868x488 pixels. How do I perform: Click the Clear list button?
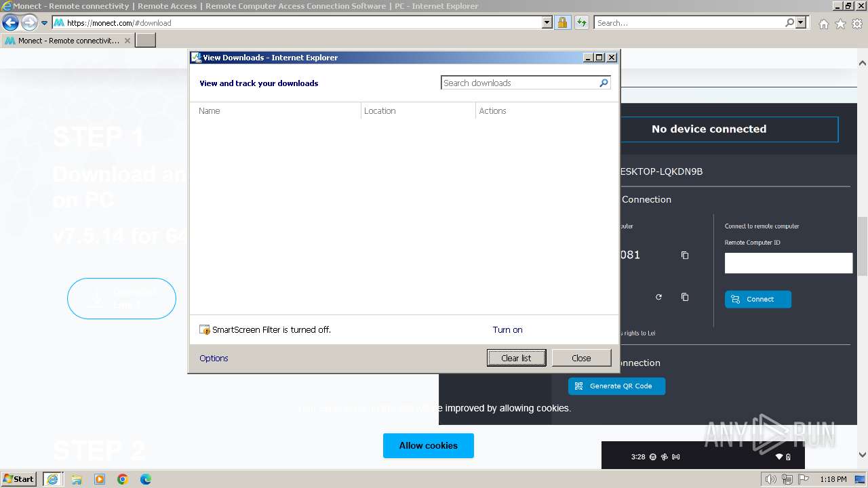point(516,358)
